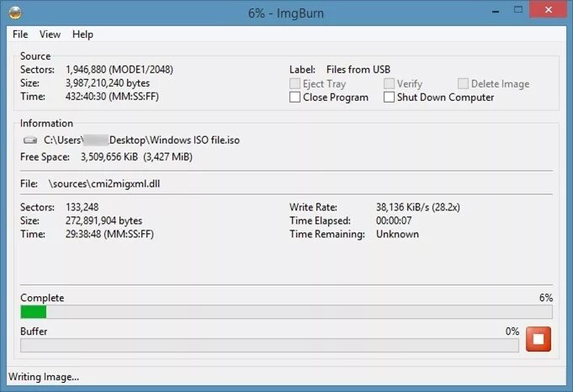
Task: Click the green Complete progress bar
Action: point(286,312)
